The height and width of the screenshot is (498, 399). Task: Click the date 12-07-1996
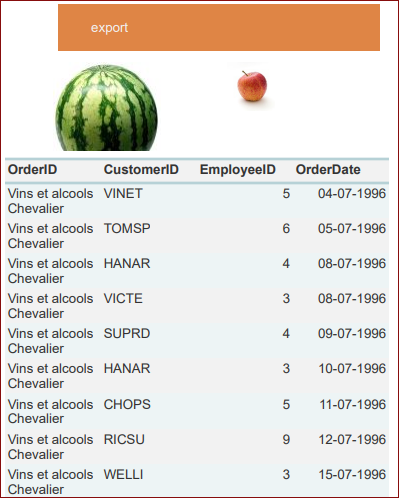pyautogui.click(x=352, y=440)
